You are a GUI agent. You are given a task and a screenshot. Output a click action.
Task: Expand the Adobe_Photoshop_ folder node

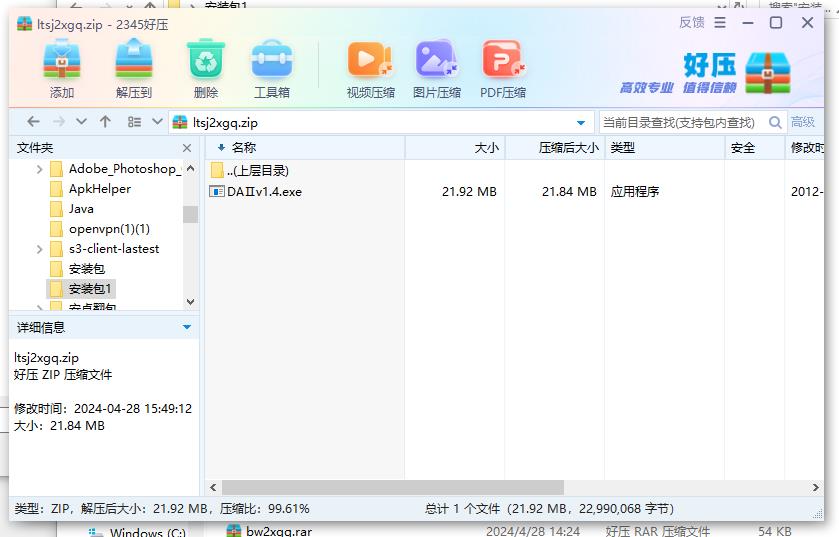click(x=39, y=169)
